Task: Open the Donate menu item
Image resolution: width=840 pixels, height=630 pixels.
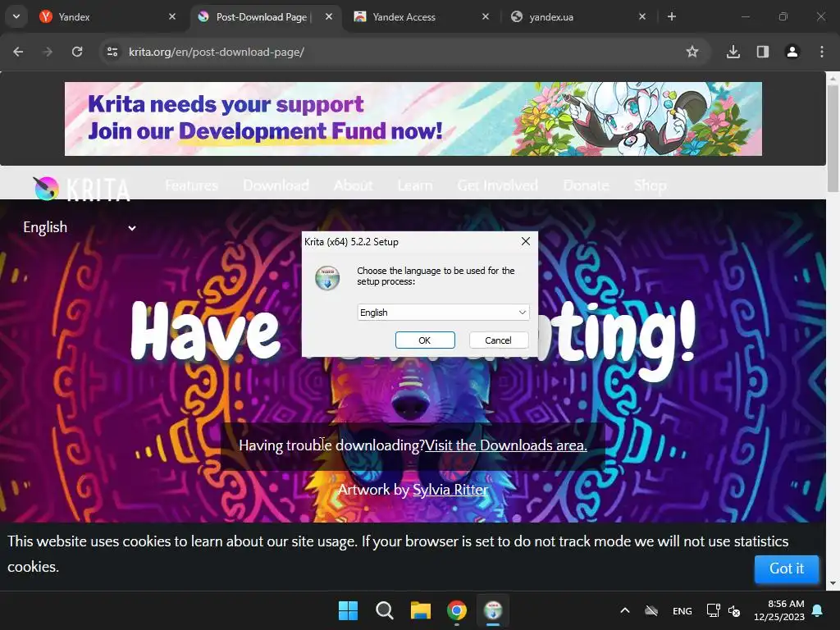Action: tap(586, 185)
